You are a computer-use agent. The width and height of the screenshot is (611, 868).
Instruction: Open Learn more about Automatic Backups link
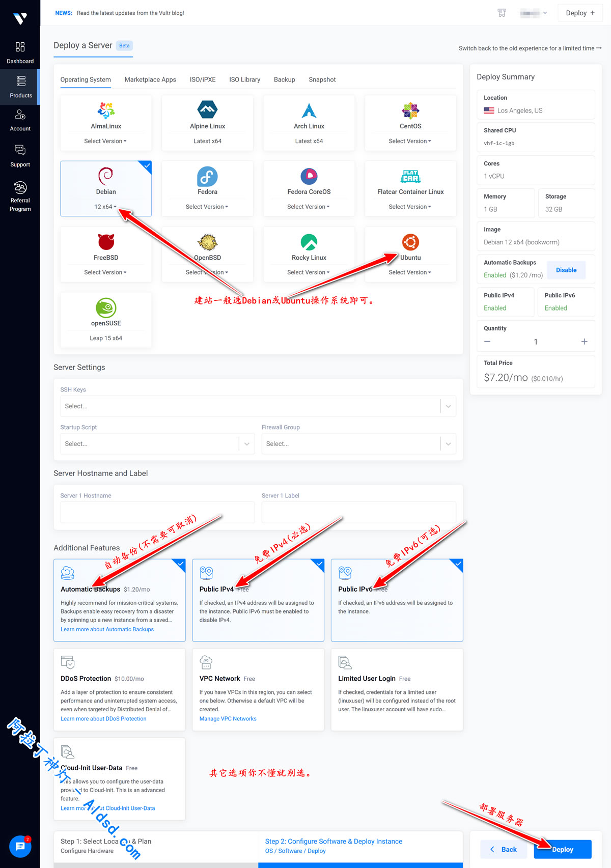pos(107,629)
